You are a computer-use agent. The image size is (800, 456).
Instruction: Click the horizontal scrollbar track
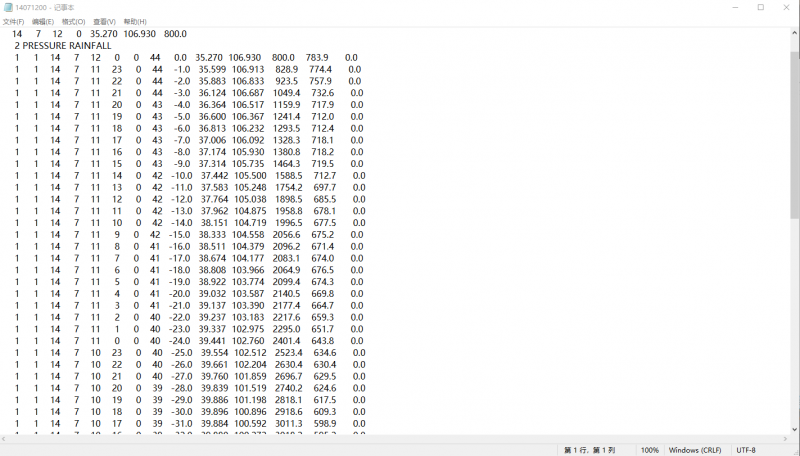[x=400, y=438]
